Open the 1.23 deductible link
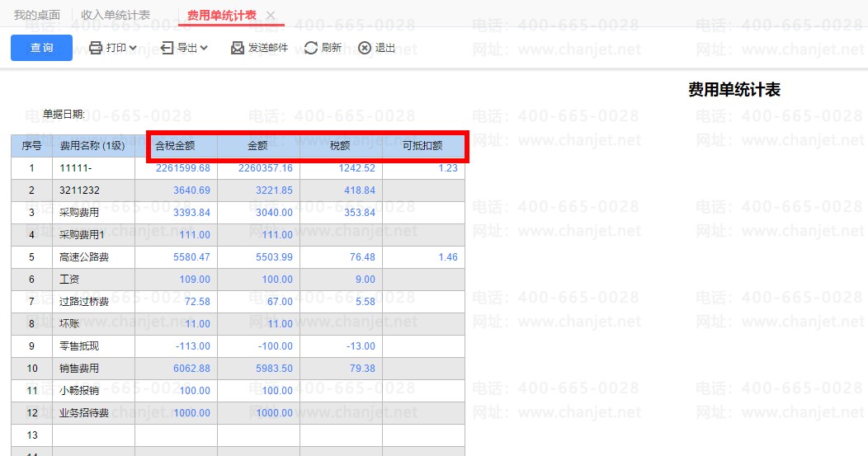This screenshot has width=868, height=456. point(448,168)
